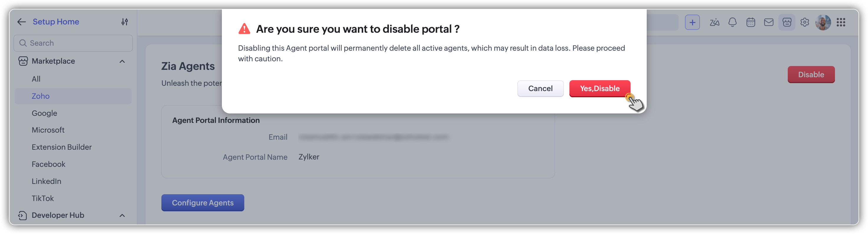Screen dimensions: 868x234
Task: Open the mail envelope icon
Action: point(769,23)
